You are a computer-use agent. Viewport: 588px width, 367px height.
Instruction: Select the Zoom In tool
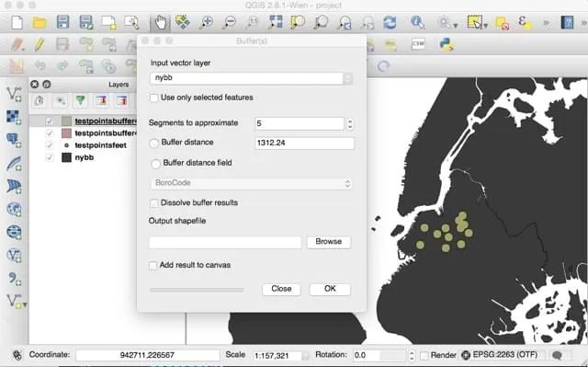(x=206, y=22)
